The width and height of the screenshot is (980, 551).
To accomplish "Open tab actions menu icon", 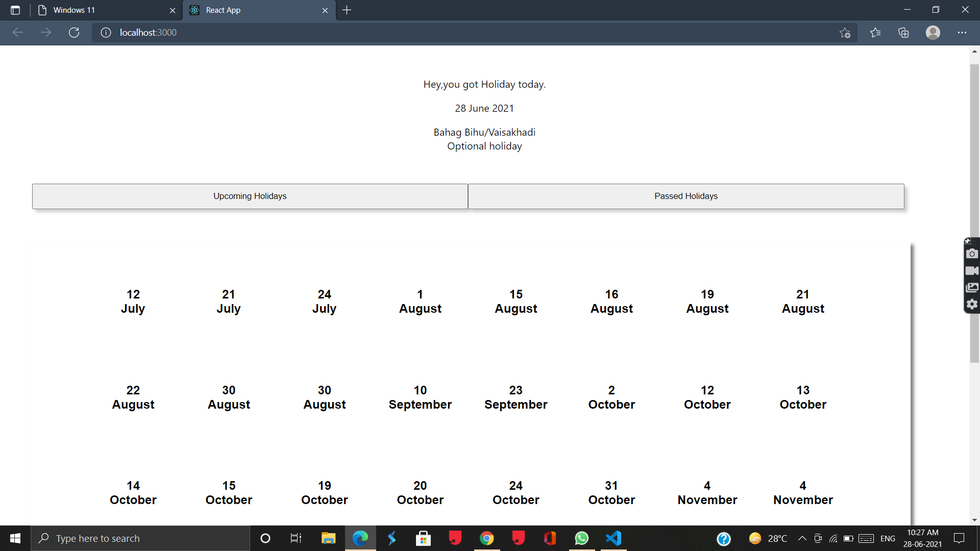I will coord(15,10).
